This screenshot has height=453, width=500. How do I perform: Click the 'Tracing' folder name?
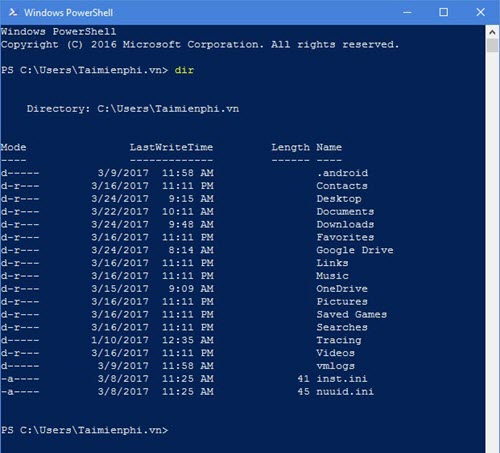click(339, 340)
